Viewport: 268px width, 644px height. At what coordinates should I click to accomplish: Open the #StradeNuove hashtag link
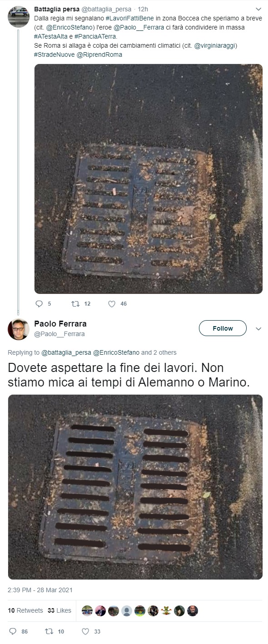(51, 54)
